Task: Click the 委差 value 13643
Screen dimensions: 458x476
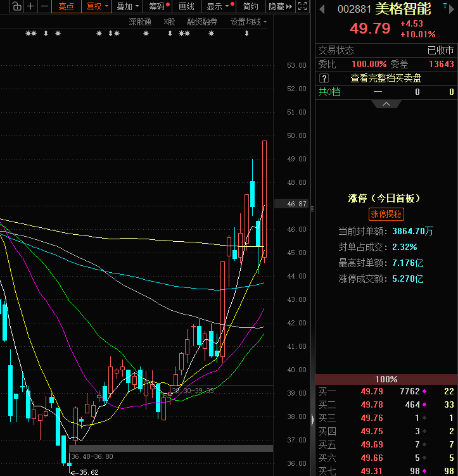Action: (442, 64)
